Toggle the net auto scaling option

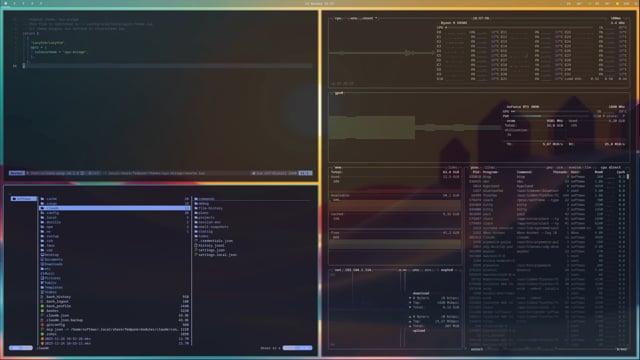[416, 270]
